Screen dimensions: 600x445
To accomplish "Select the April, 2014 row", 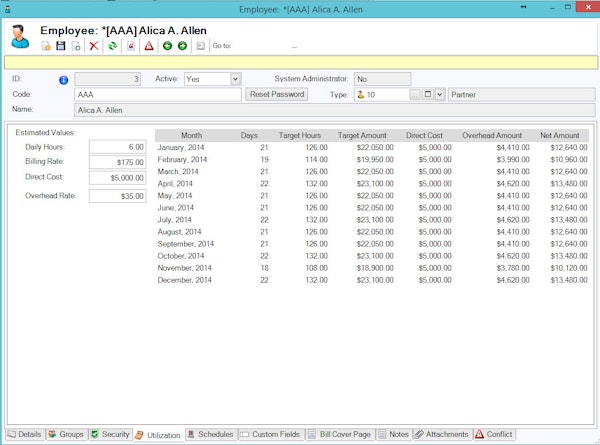I will (x=372, y=184).
